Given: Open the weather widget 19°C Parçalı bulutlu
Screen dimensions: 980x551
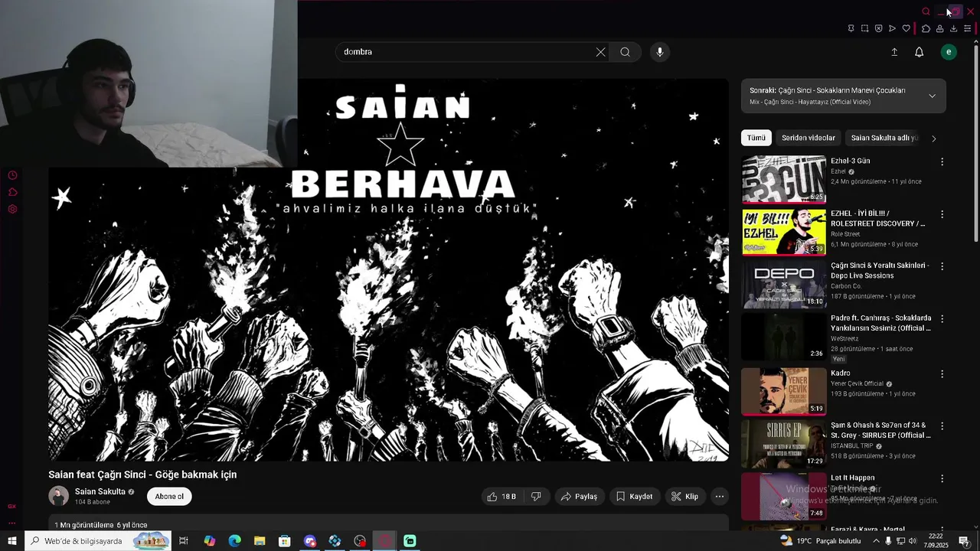Looking at the screenshot, I should point(819,541).
